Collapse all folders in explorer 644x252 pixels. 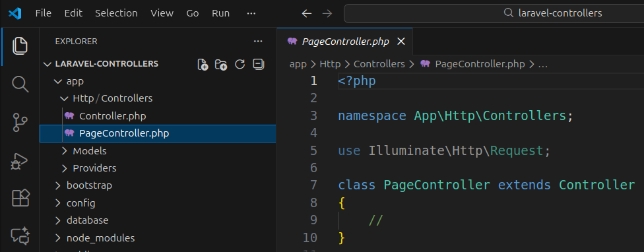259,64
